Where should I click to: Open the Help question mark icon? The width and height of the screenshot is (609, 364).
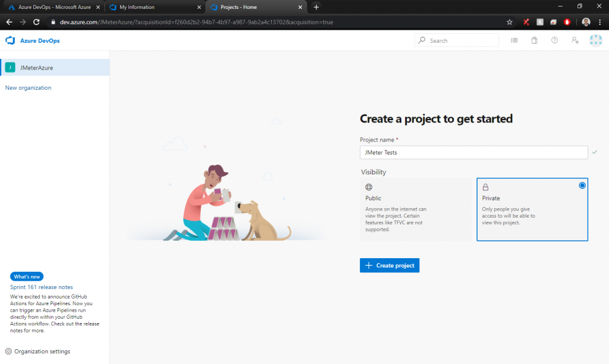555,40
